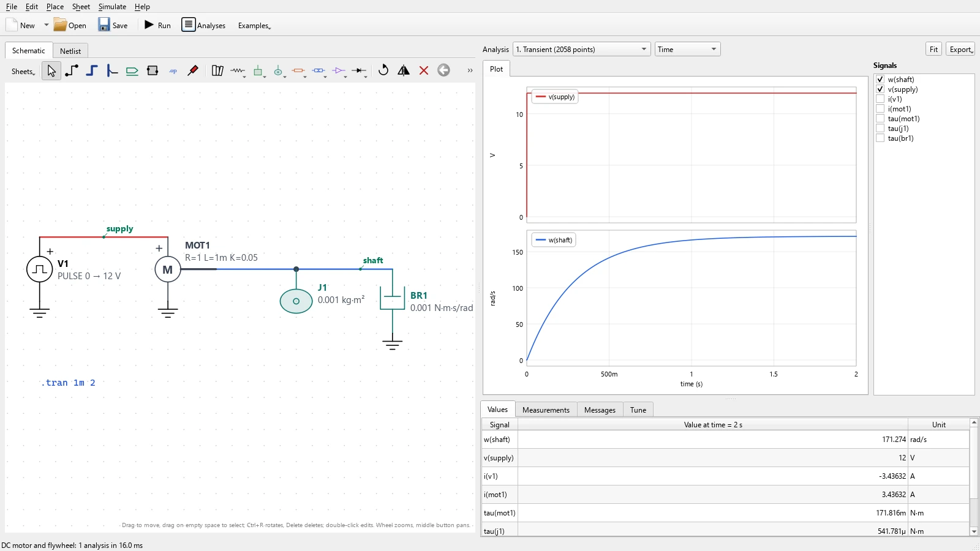This screenshot has width=980, height=551.
Task: Open the Place menu
Action: click(55, 7)
